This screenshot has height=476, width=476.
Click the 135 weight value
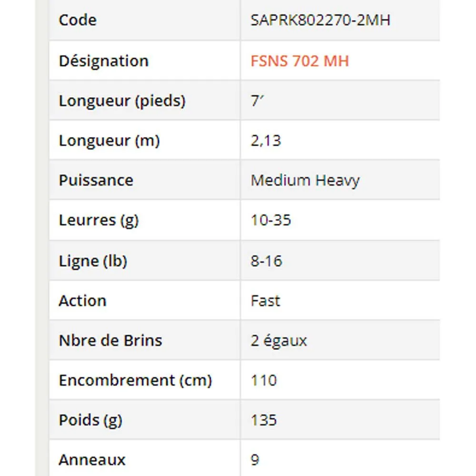(264, 420)
